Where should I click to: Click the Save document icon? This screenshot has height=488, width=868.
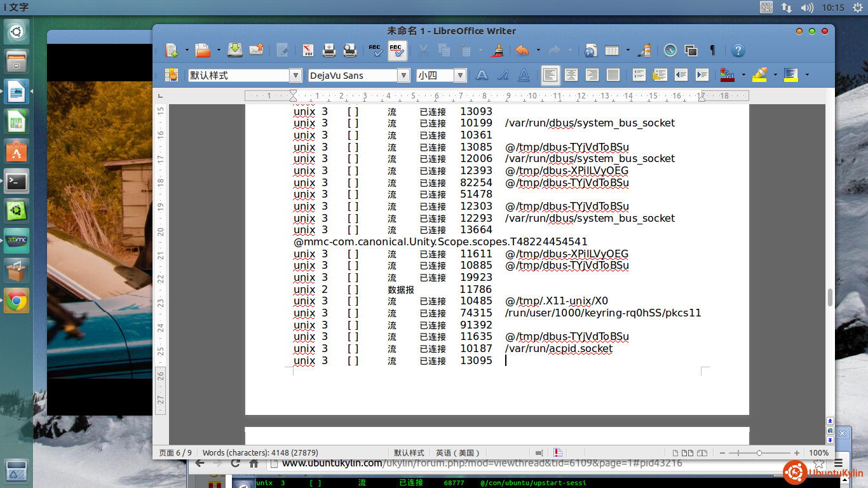click(x=235, y=51)
